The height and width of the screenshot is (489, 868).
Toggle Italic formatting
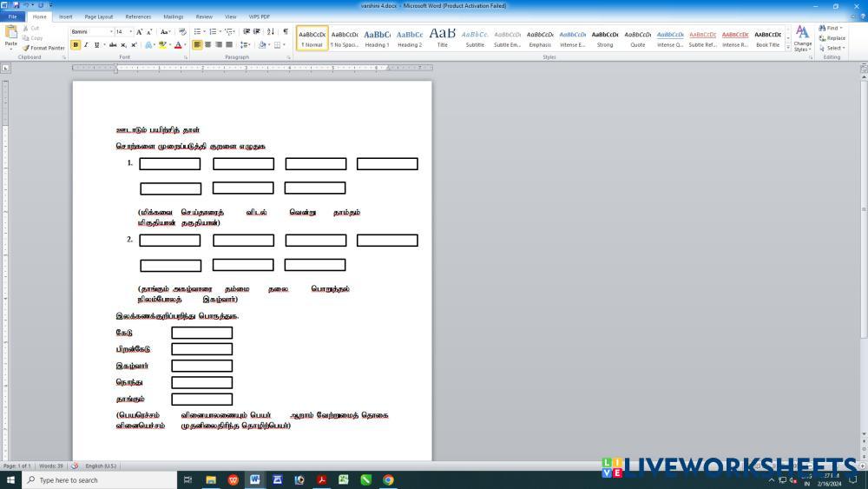pos(85,44)
